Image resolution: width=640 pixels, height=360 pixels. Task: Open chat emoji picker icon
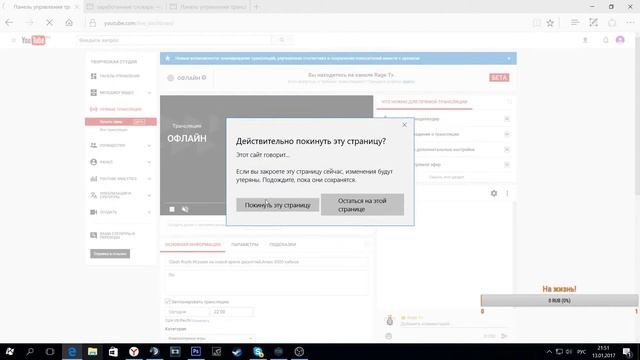click(389, 336)
